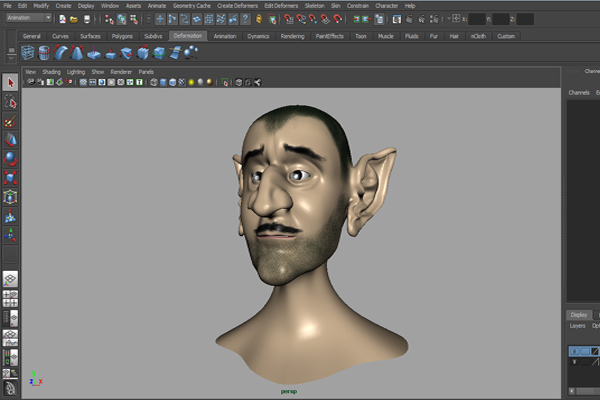
Task: Toggle smooth shade all in viewport
Action: 163,82
